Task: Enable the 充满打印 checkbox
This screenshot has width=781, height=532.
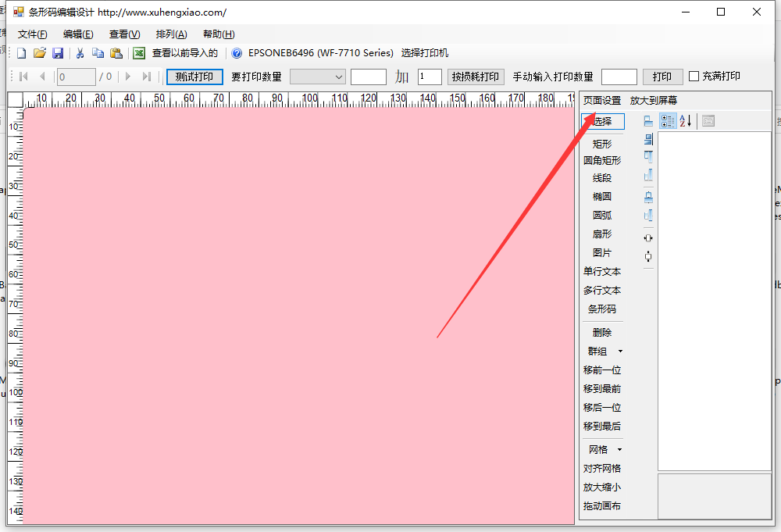Action: coord(694,77)
